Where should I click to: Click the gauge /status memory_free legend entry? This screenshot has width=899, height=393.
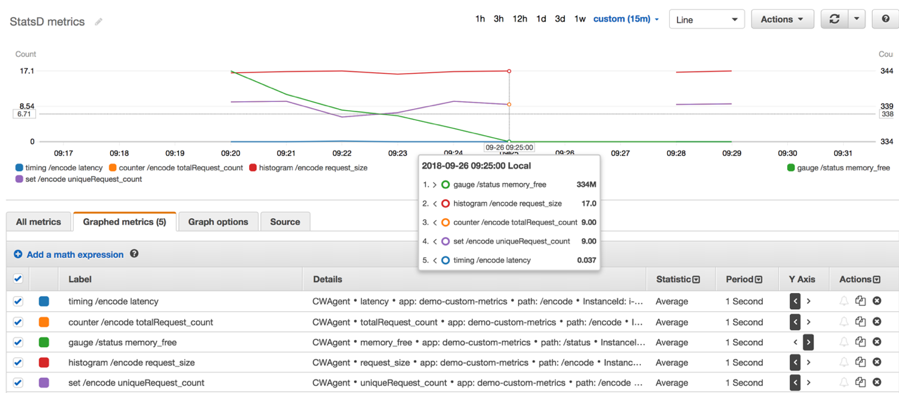[x=838, y=168]
